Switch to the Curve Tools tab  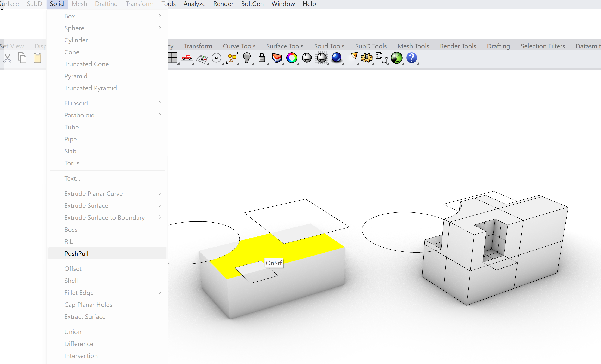click(x=239, y=46)
